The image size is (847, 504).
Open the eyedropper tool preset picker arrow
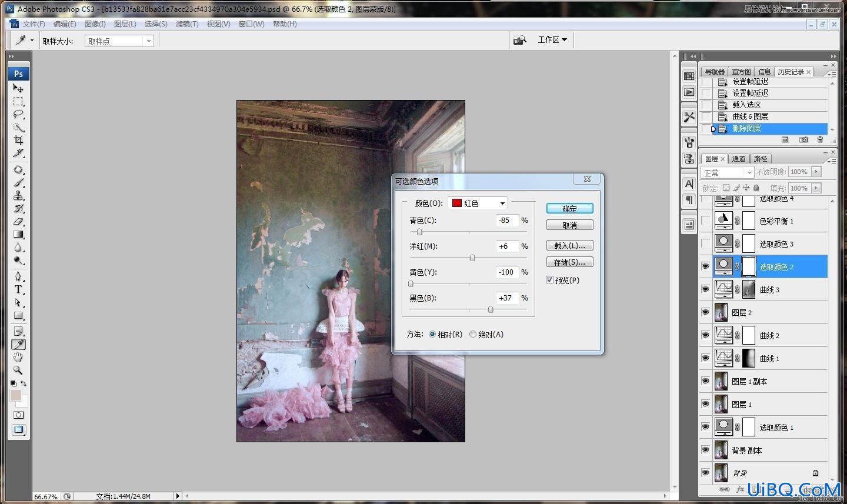32,40
